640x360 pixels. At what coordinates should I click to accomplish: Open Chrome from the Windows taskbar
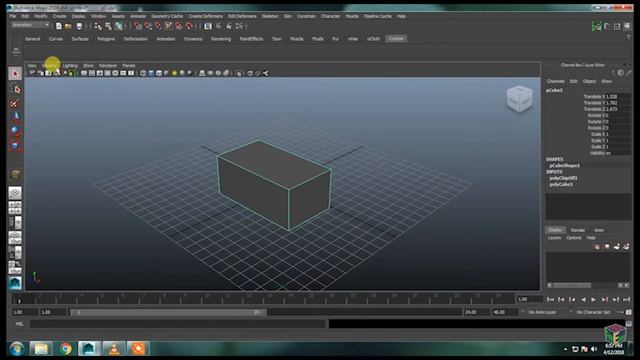click(65, 349)
